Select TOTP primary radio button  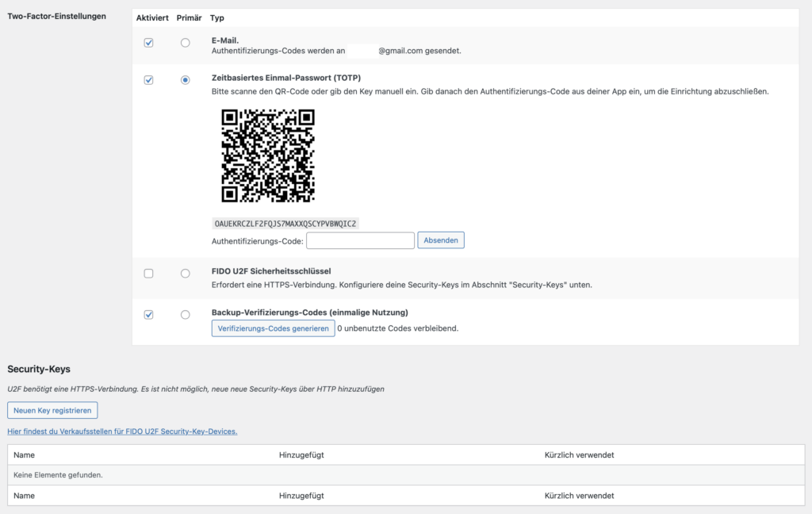185,80
